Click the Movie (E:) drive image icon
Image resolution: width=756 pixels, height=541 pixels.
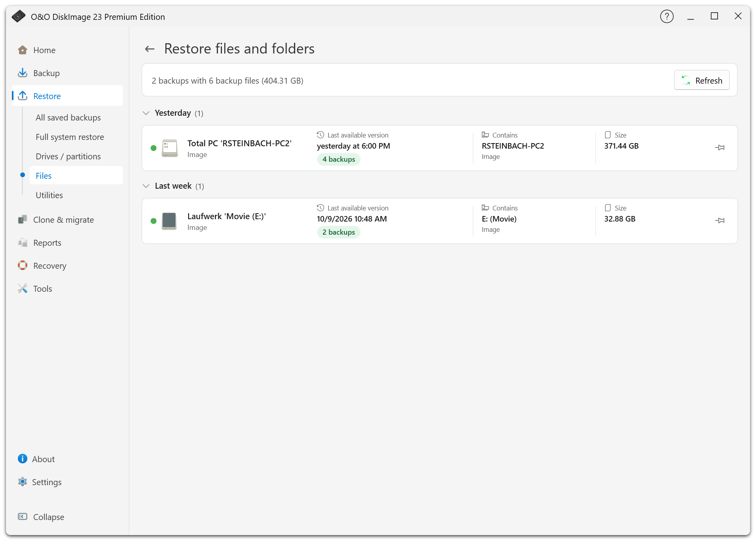tap(169, 221)
